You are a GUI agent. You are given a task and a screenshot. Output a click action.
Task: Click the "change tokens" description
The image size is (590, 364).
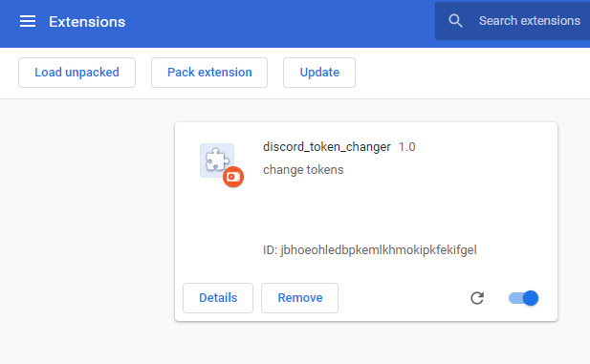303,170
